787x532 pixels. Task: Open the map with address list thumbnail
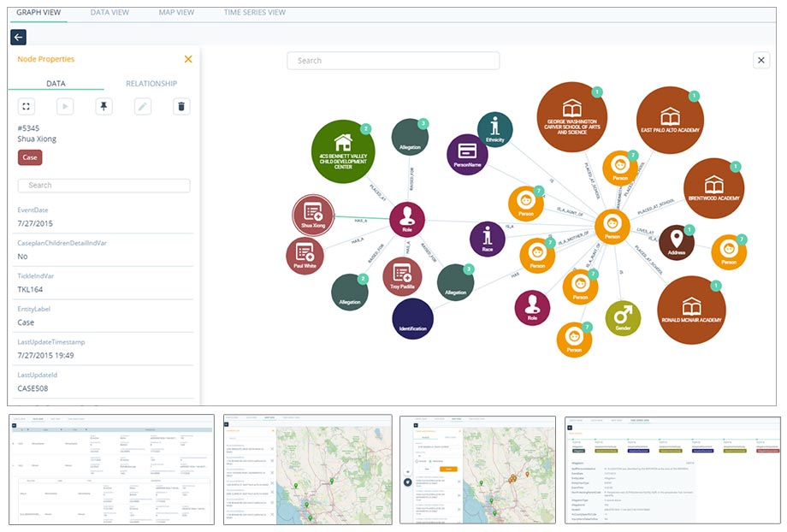click(x=308, y=470)
